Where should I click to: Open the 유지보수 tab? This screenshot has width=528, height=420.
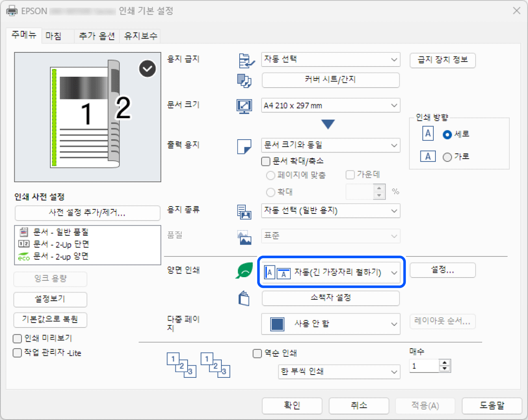[x=141, y=36]
